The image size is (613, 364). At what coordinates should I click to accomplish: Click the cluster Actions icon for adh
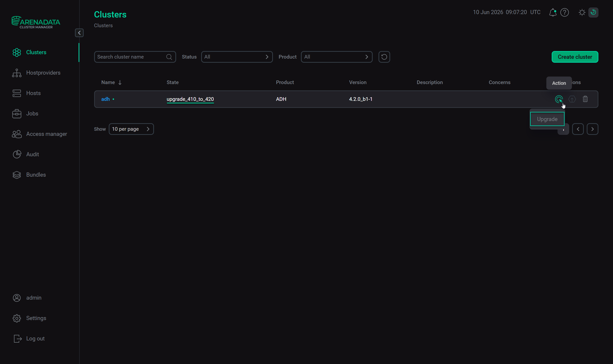click(559, 99)
